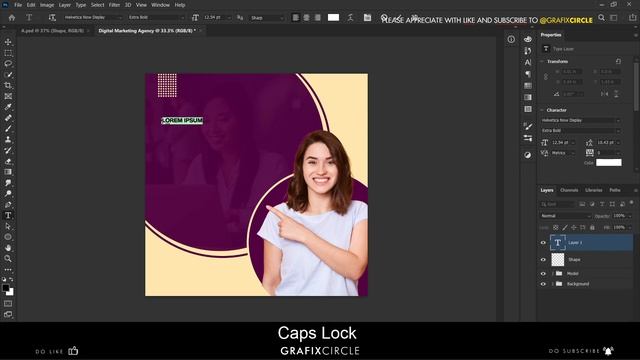The image size is (640, 360).
Task: Center align text in options bar
Action: pos(307,18)
